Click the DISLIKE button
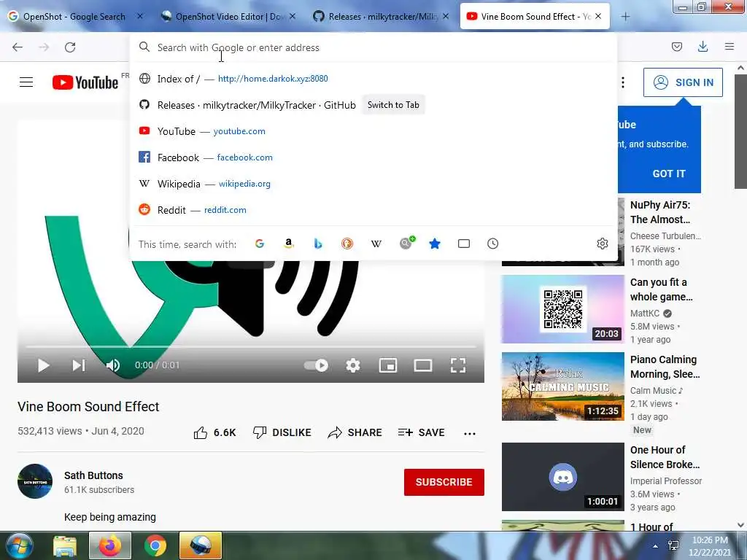 pyautogui.click(x=282, y=432)
